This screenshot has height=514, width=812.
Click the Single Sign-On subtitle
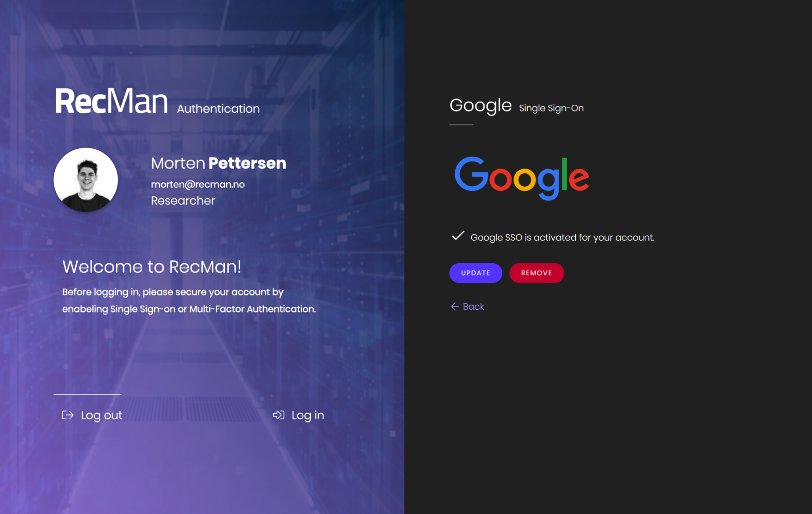tap(551, 108)
